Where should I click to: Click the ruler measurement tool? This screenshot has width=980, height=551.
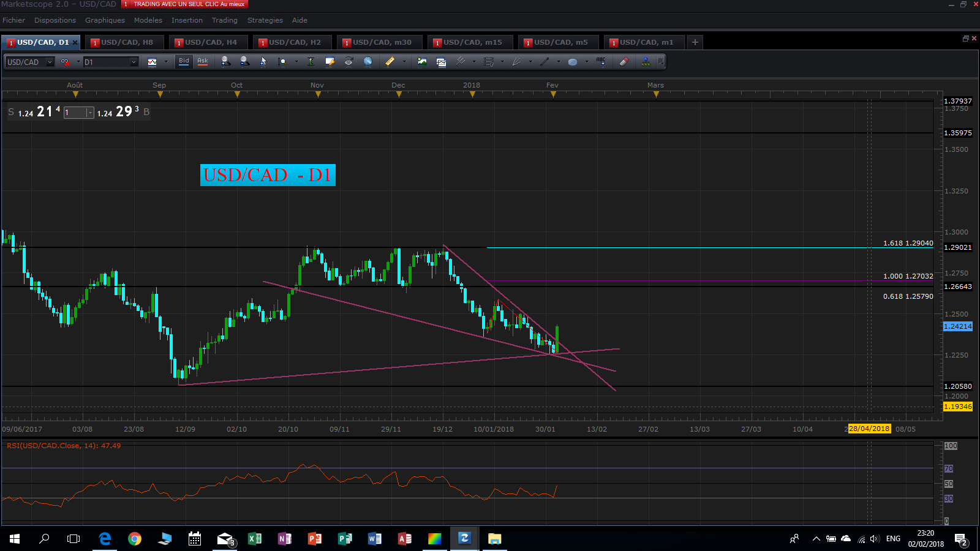(390, 61)
